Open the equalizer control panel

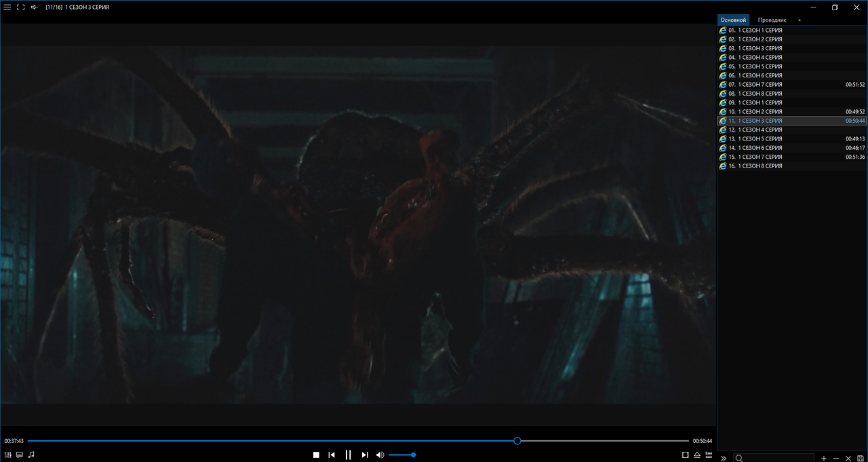click(x=8, y=455)
